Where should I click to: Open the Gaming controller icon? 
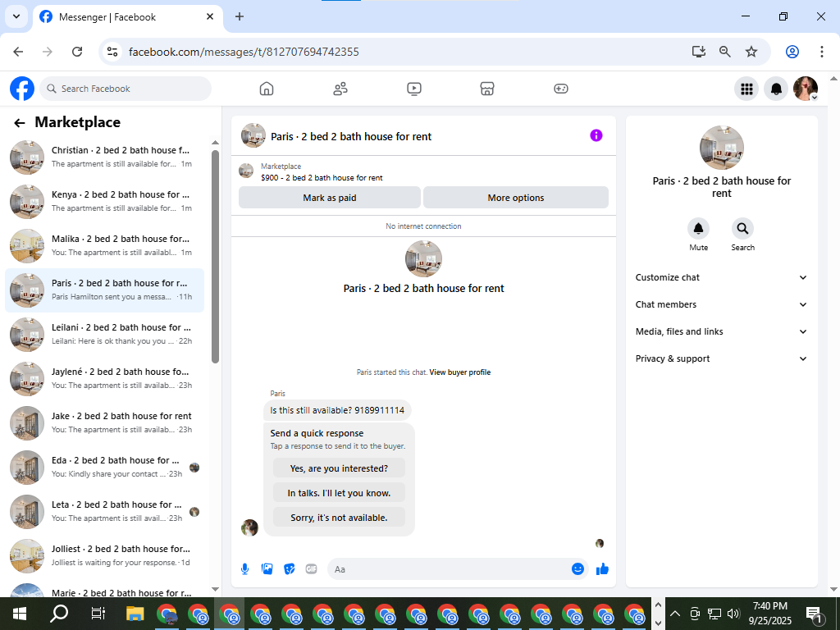coord(561,89)
